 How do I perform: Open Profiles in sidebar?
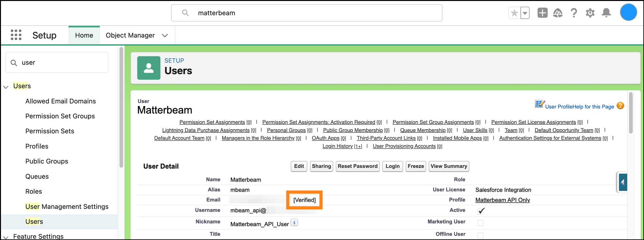(37, 146)
